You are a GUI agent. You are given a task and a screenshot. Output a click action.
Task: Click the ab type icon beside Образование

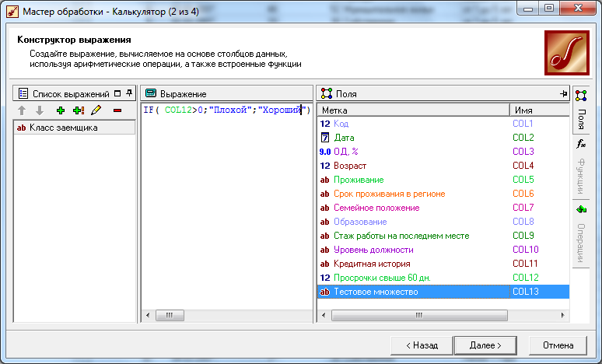coord(325,222)
